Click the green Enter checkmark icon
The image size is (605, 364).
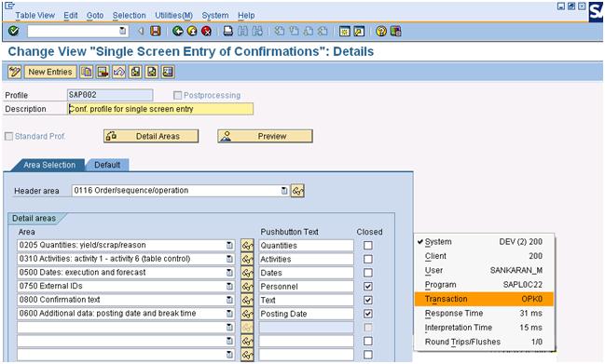coord(13,31)
